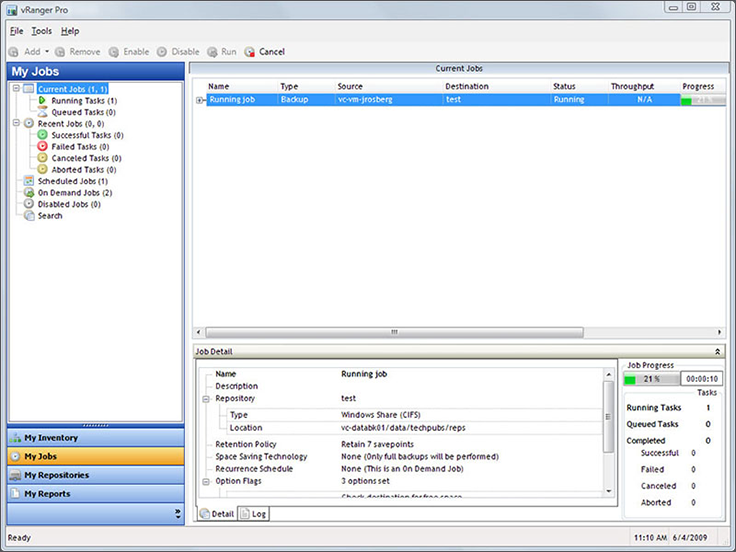Collapse the Job Detail panel chevron

(x=717, y=352)
